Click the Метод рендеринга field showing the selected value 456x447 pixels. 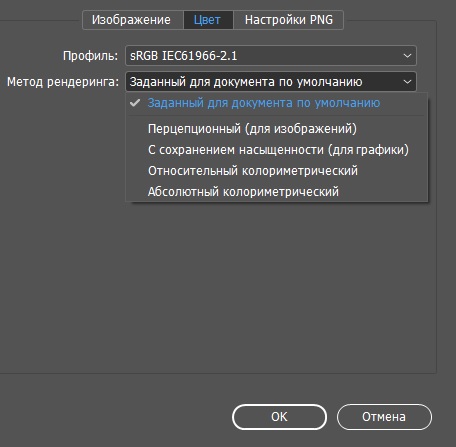271,82
